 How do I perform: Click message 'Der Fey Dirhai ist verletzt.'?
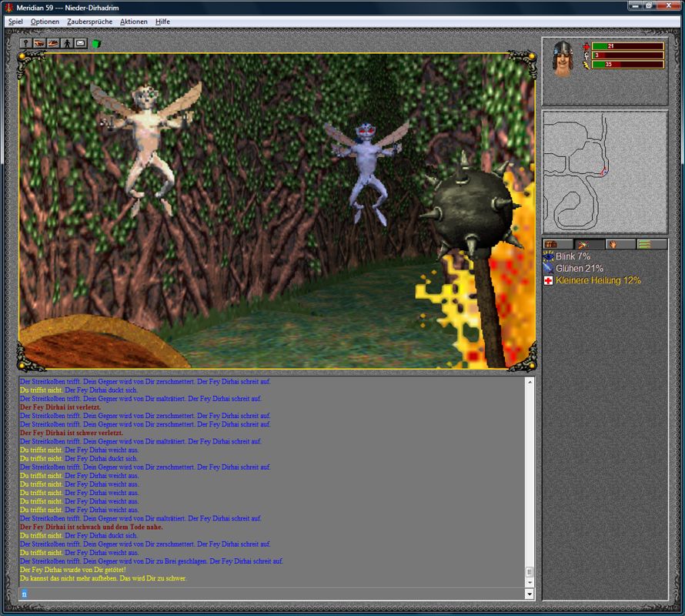60,407
